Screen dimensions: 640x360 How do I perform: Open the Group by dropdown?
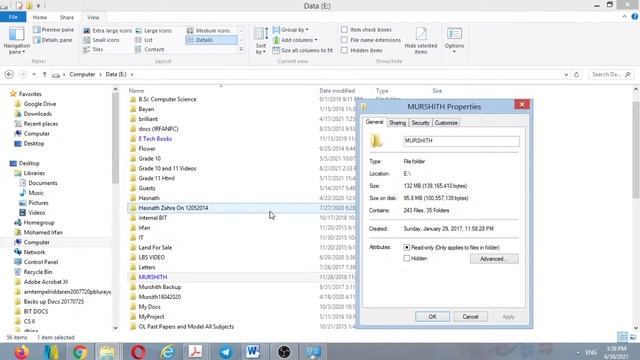pos(290,30)
